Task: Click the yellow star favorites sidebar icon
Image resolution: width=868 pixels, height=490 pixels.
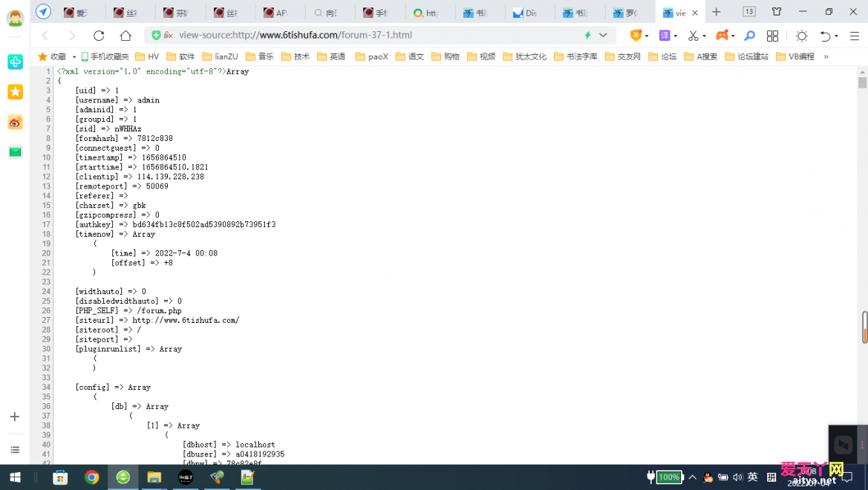Action: tap(15, 91)
